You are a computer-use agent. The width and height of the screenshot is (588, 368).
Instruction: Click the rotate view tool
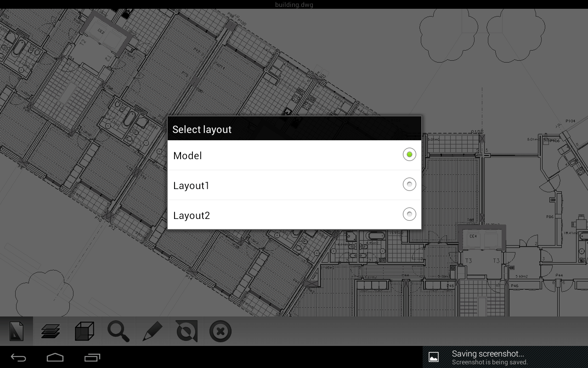(x=186, y=331)
